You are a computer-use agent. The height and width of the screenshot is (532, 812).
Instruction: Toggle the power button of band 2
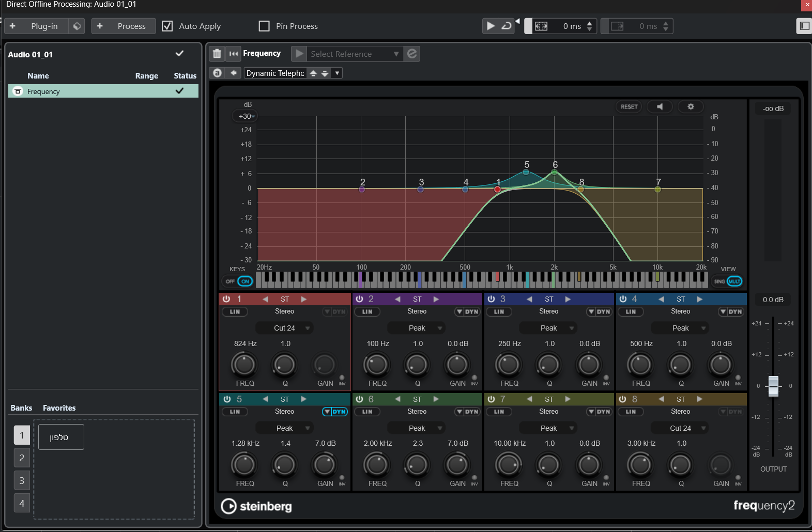359,299
